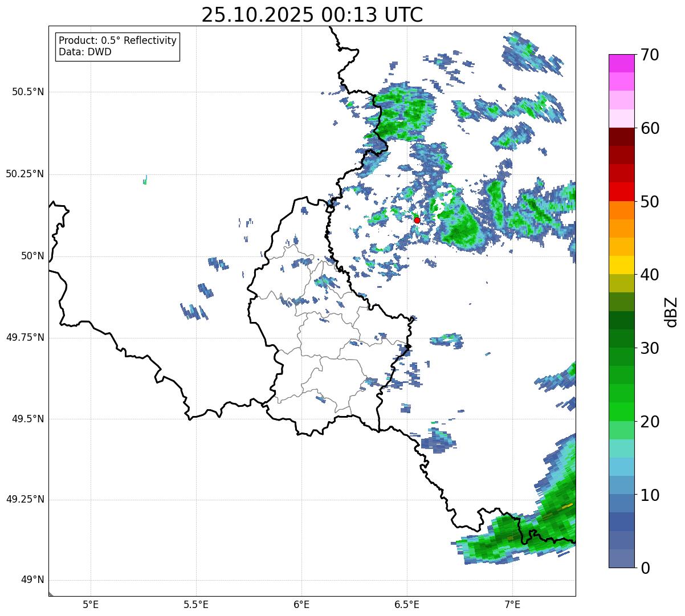The width and height of the screenshot is (685, 616).
Task: Click the latitude label 50.25°N
Action: [x=25, y=174]
